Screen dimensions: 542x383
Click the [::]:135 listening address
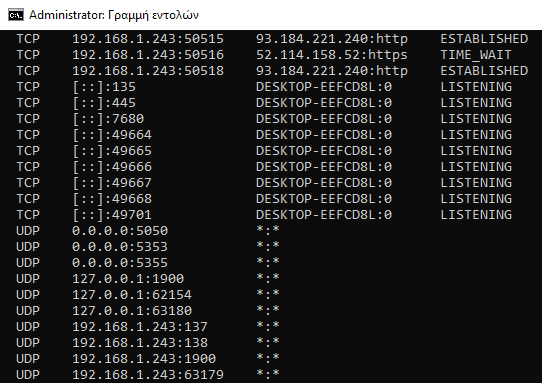click(x=104, y=87)
